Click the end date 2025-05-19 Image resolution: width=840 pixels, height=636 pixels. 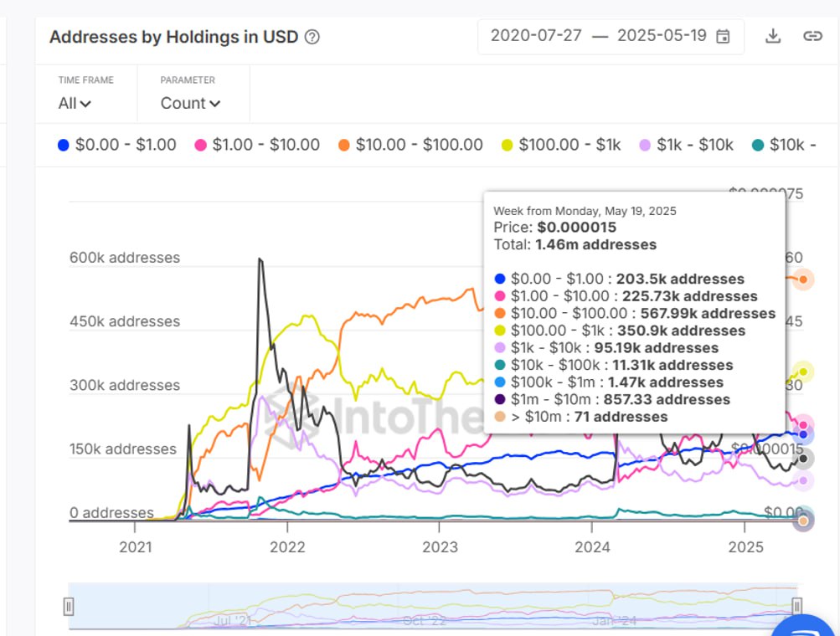click(662, 36)
